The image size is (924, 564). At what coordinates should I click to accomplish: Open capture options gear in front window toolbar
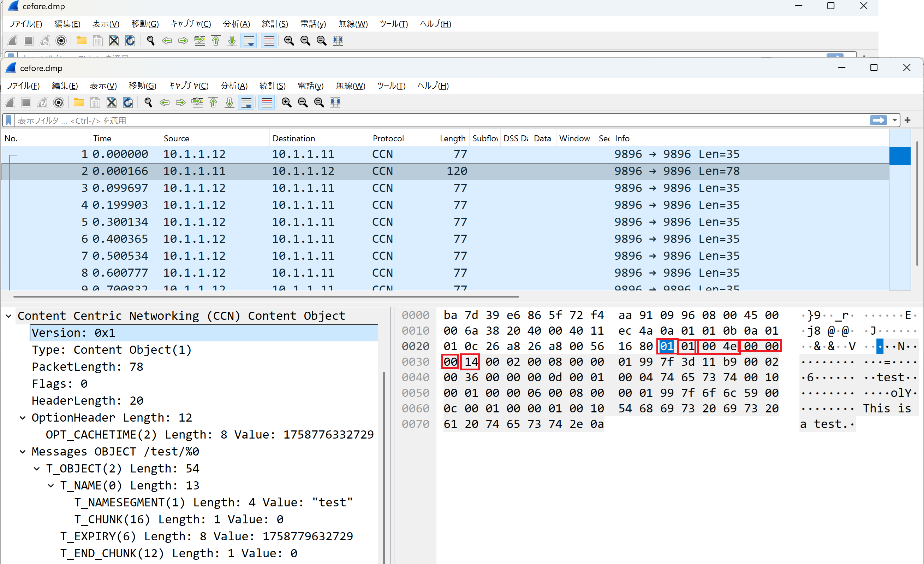click(x=59, y=102)
